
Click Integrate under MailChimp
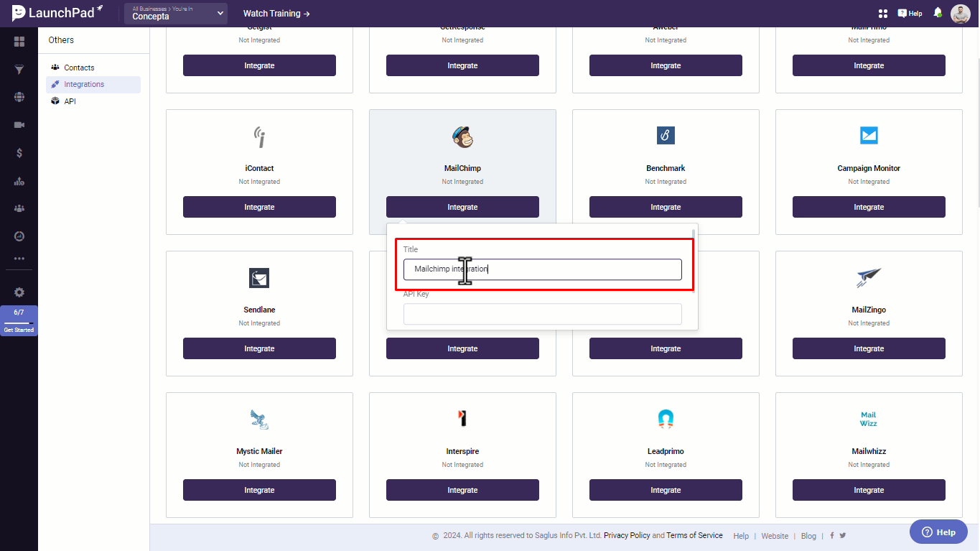tap(462, 207)
